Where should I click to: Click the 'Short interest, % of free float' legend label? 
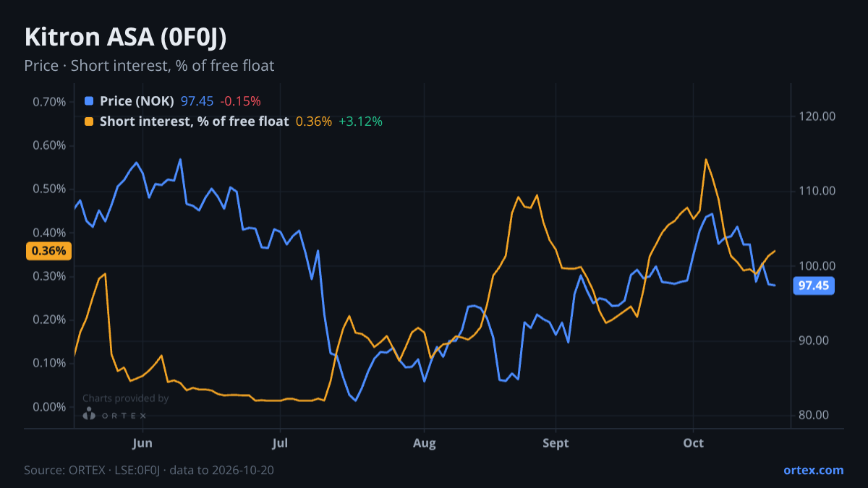(x=194, y=121)
